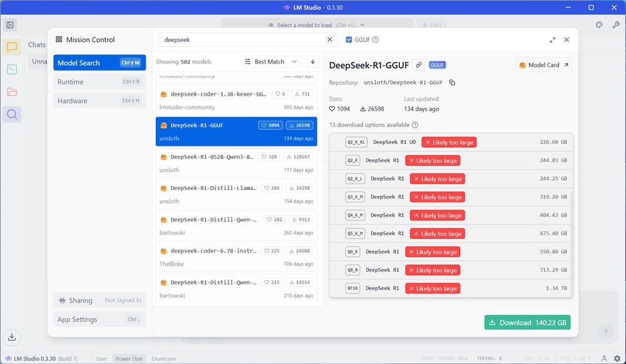626x364 pixels.
Task: Click help icon beside 13 download options available
Action: click(415, 125)
